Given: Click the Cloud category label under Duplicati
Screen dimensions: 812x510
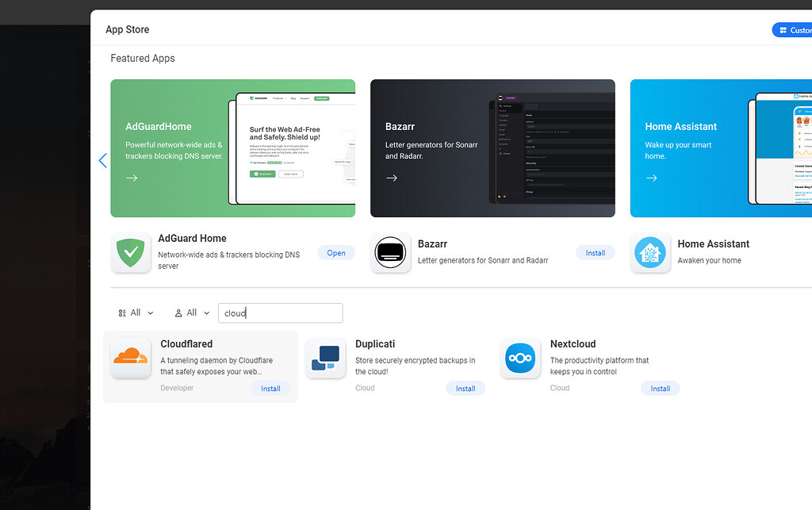Looking at the screenshot, I should pyautogui.click(x=365, y=388).
